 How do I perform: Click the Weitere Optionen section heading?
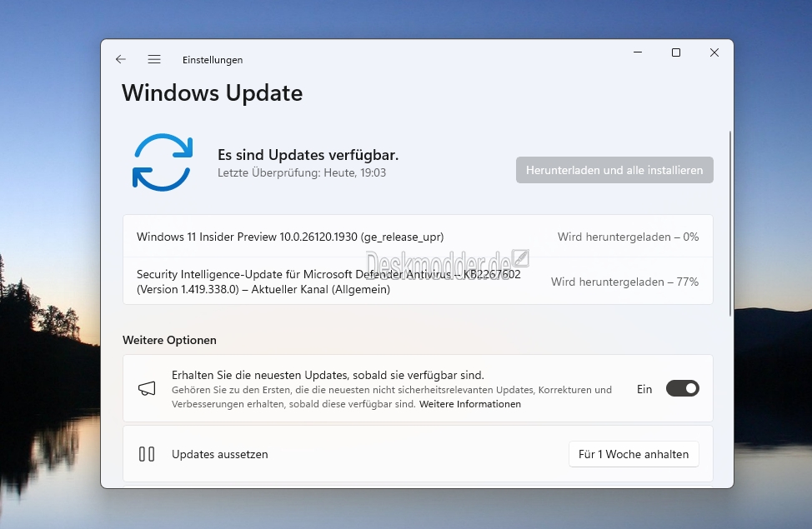(x=169, y=340)
